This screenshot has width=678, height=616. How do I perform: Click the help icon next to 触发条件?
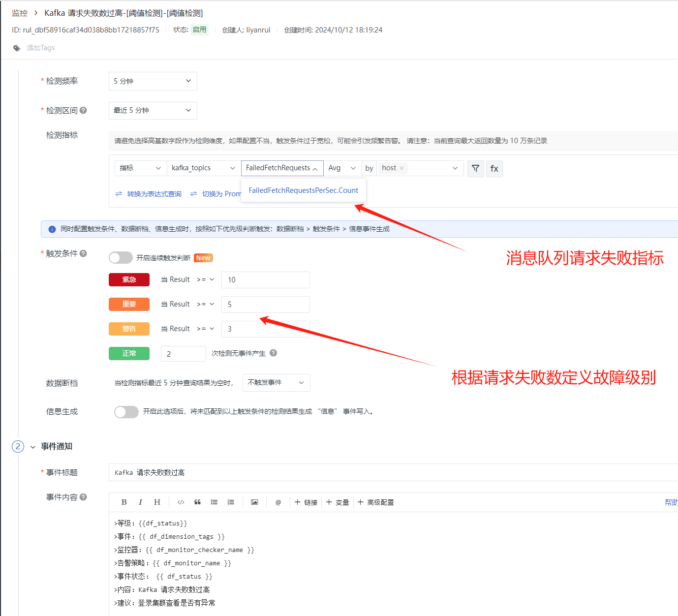pyautogui.click(x=83, y=253)
